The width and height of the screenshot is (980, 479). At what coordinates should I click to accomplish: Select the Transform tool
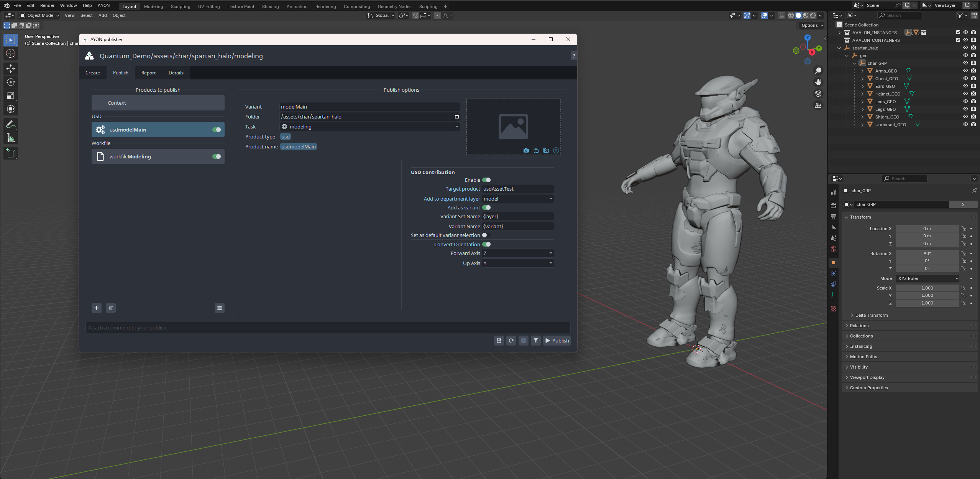(x=11, y=109)
